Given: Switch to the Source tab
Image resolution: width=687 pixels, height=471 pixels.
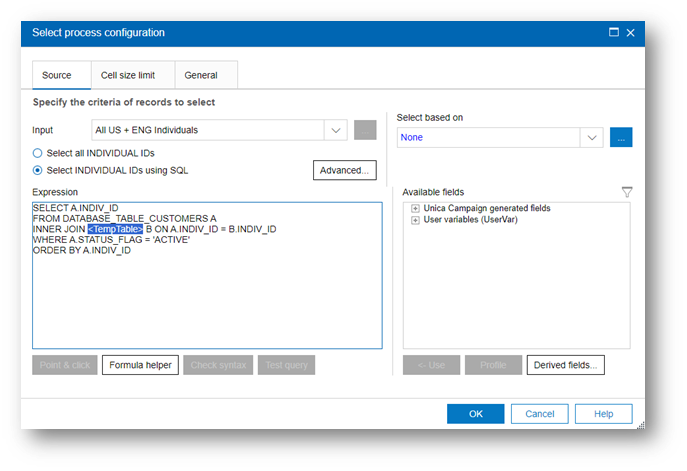Looking at the screenshot, I should 61,75.
